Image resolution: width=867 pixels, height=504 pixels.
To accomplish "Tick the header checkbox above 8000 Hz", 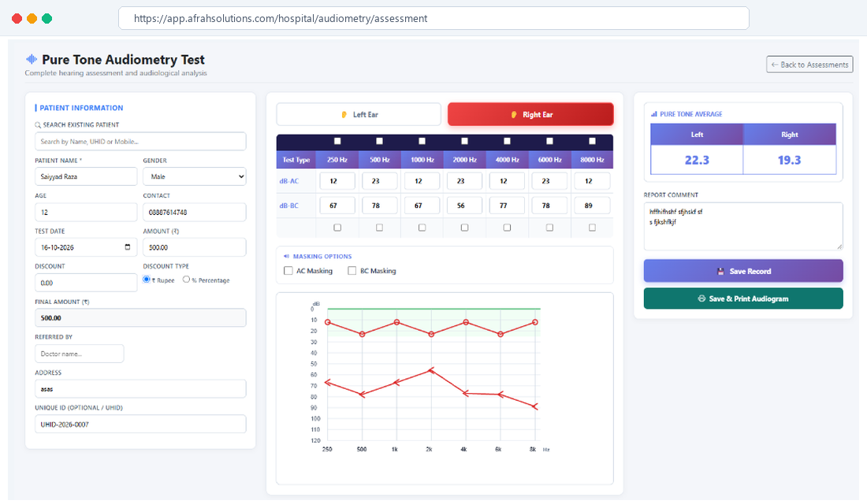I will [592, 141].
